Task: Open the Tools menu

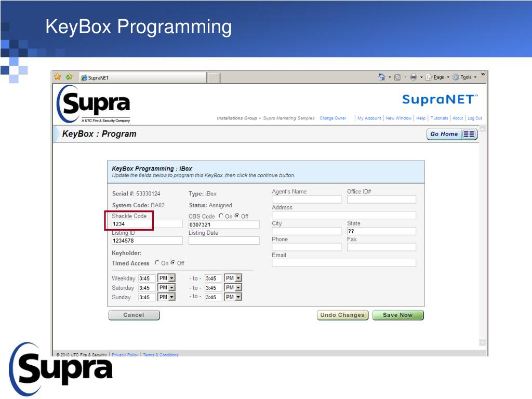Action: [x=464, y=77]
